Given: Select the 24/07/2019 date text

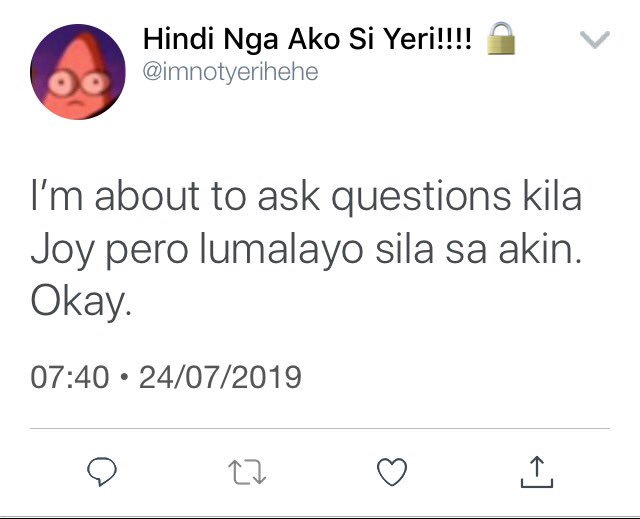Looking at the screenshot, I should [220, 377].
